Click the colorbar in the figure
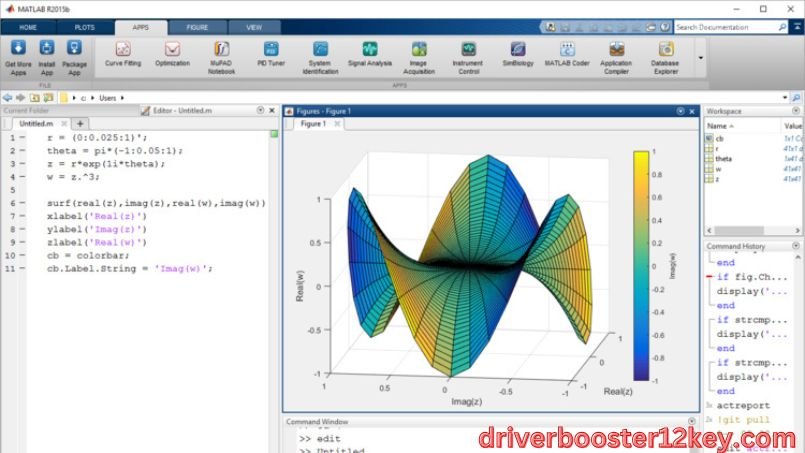The height and width of the screenshot is (453, 805). coord(641,266)
